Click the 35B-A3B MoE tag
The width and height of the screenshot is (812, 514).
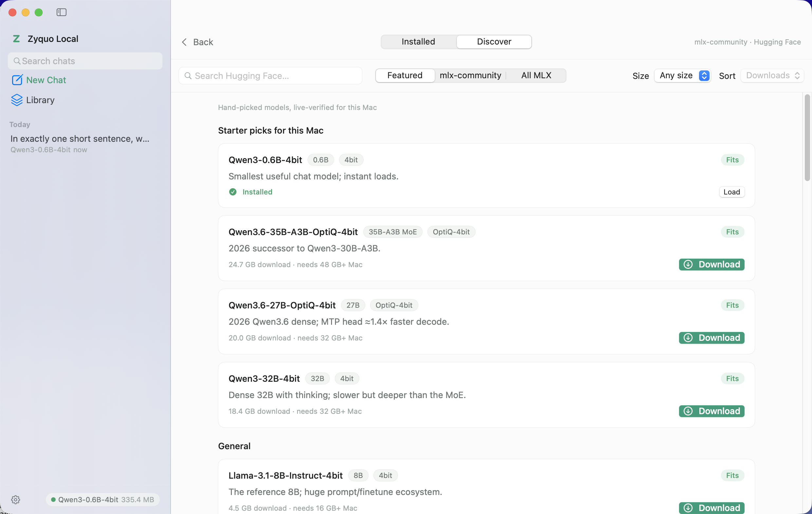(393, 232)
